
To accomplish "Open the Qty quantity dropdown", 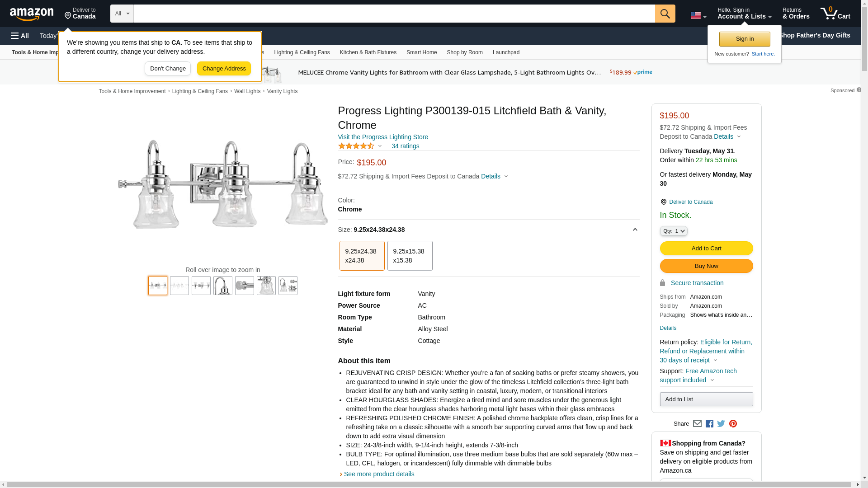I will pyautogui.click(x=673, y=231).
